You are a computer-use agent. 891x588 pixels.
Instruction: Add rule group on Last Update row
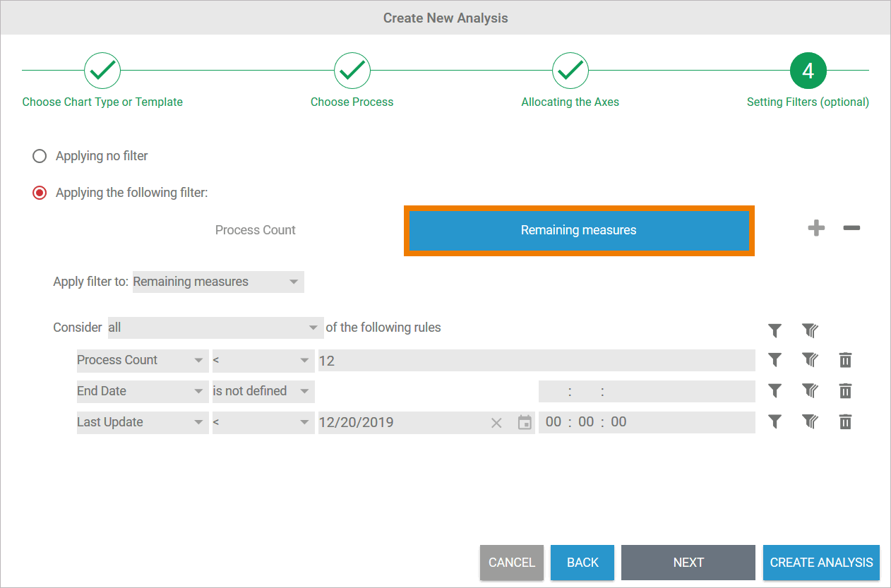tap(810, 422)
